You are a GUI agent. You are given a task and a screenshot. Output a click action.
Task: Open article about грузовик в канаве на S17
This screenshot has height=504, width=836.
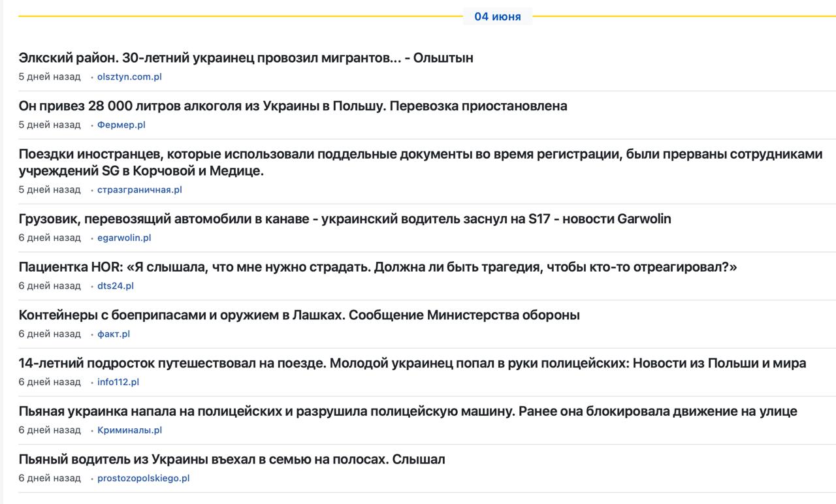(x=345, y=219)
